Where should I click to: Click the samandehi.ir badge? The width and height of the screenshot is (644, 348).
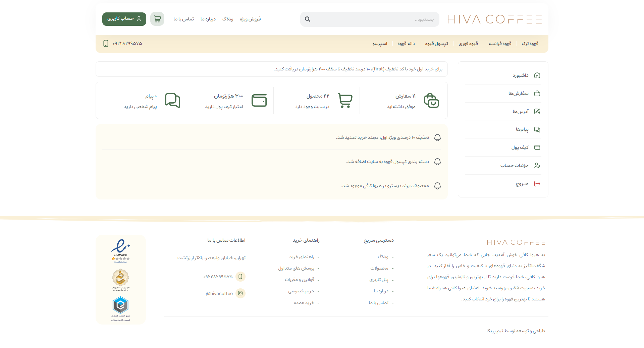(121, 280)
